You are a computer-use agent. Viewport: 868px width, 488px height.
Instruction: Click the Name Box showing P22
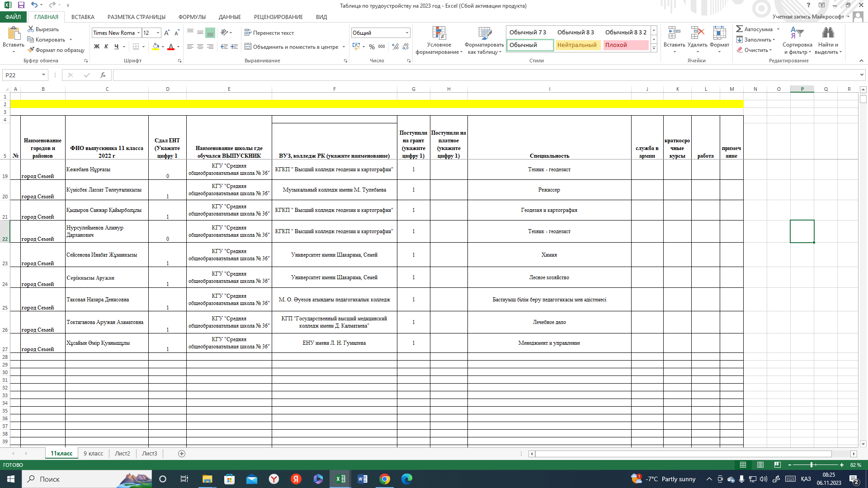[x=22, y=75]
